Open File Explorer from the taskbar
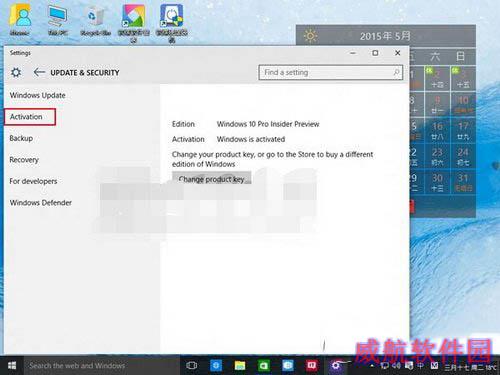The image size is (500, 375). coord(240,366)
